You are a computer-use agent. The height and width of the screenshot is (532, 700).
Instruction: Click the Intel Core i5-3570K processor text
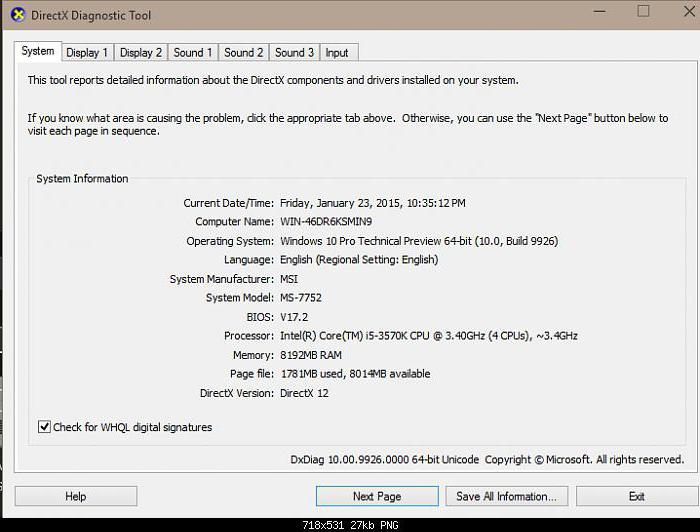point(429,336)
